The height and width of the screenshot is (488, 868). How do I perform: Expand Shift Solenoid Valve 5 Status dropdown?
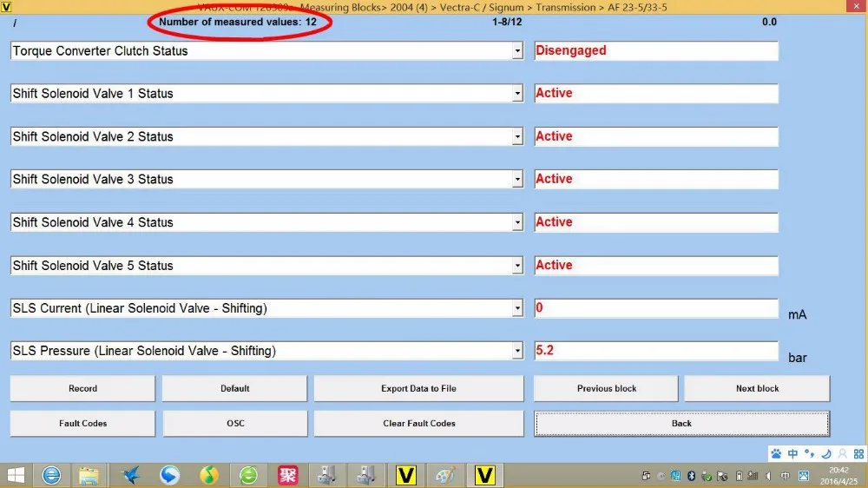pyautogui.click(x=517, y=266)
